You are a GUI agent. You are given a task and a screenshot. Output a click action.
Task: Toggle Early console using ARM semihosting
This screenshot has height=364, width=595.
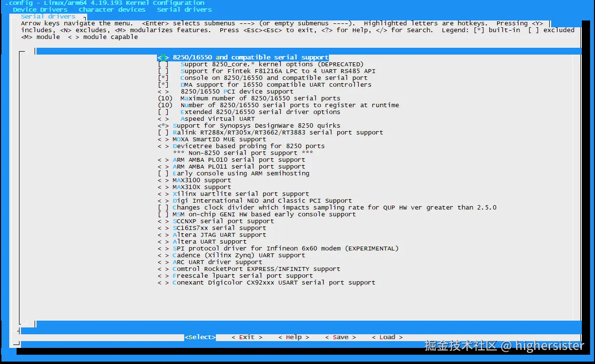pos(233,173)
